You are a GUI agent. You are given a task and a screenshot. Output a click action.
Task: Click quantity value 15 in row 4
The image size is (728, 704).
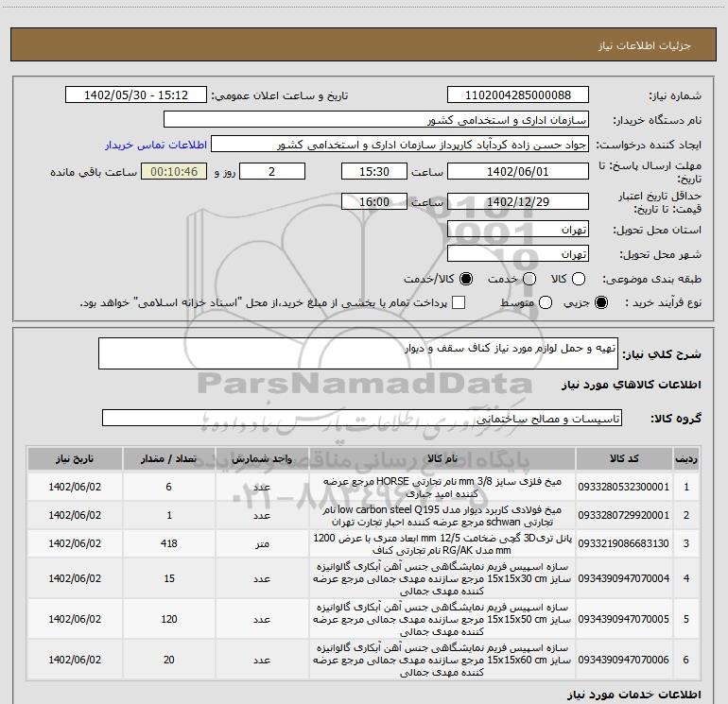pyautogui.click(x=169, y=578)
